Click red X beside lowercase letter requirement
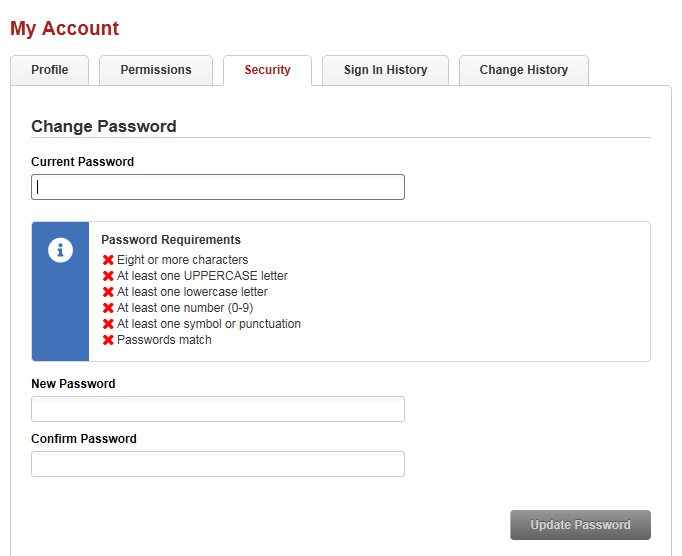This screenshot has height=556, width=682. [x=108, y=292]
